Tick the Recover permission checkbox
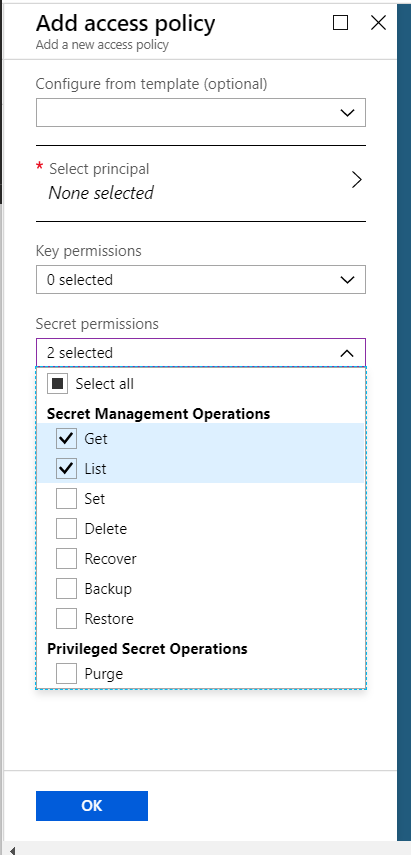The image size is (411, 855). point(67,558)
